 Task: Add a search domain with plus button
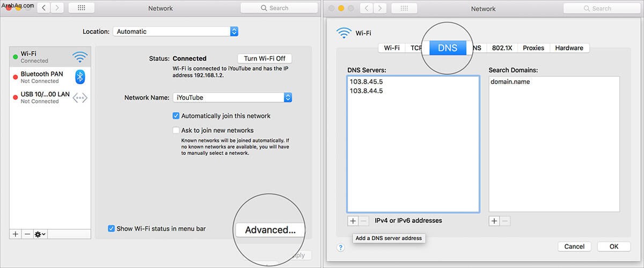[494, 221]
